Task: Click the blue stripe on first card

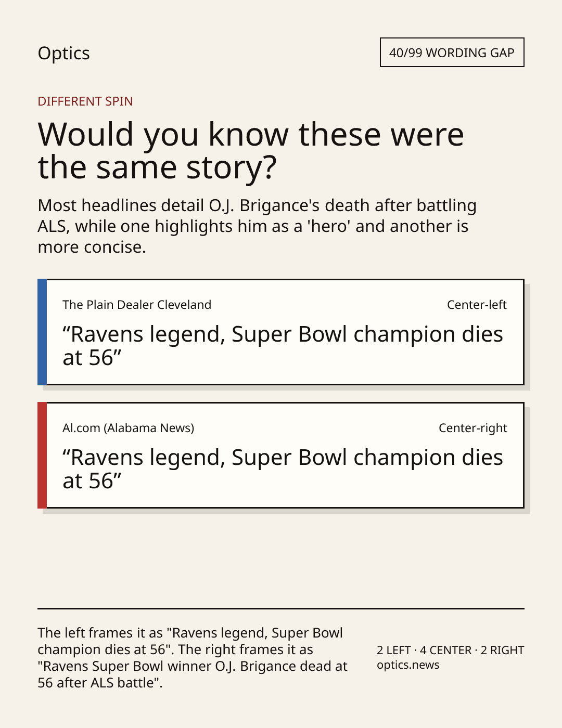Action: pos(42,332)
